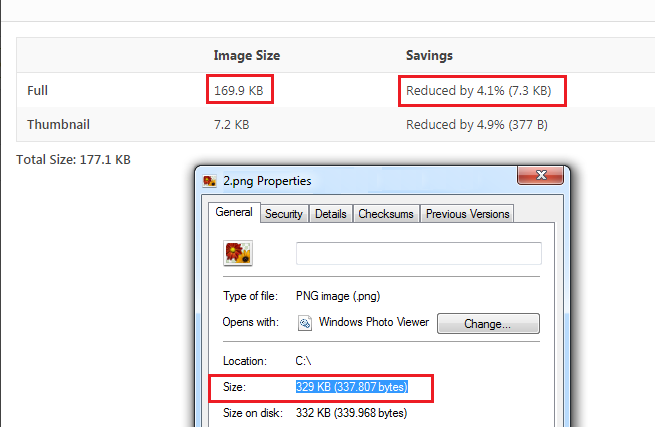
Task: Click the Change... button
Action: pos(488,324)
